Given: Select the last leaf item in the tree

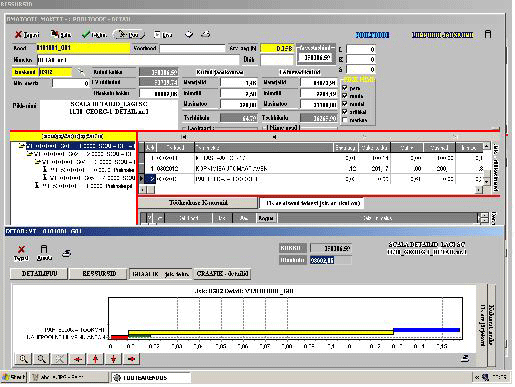Looking at the screenshot, I should pos(83,186).
